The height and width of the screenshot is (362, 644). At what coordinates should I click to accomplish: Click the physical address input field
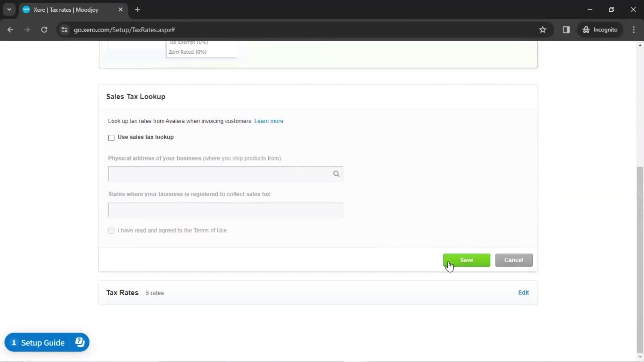(225, 174)
